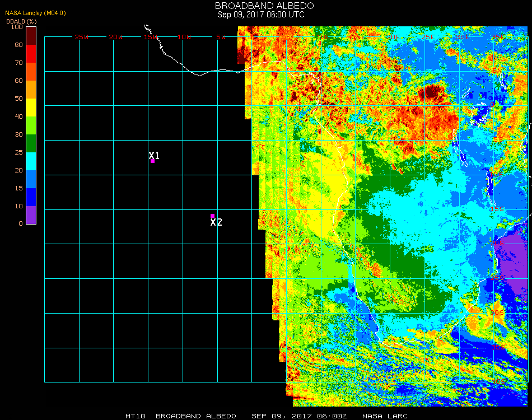This screenshot has width=532, height=420.
Task: Click the legend value 80
Action: click(x=18, y=45)
